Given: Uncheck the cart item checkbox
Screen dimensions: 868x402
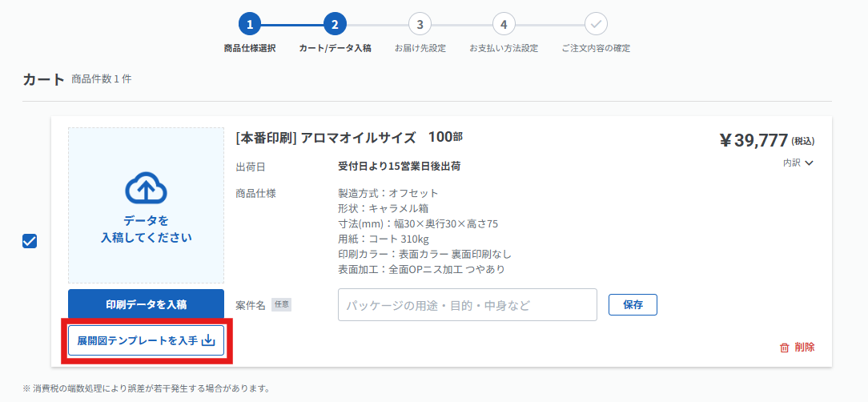Looking at the screenshot, I should pos(30,241).
